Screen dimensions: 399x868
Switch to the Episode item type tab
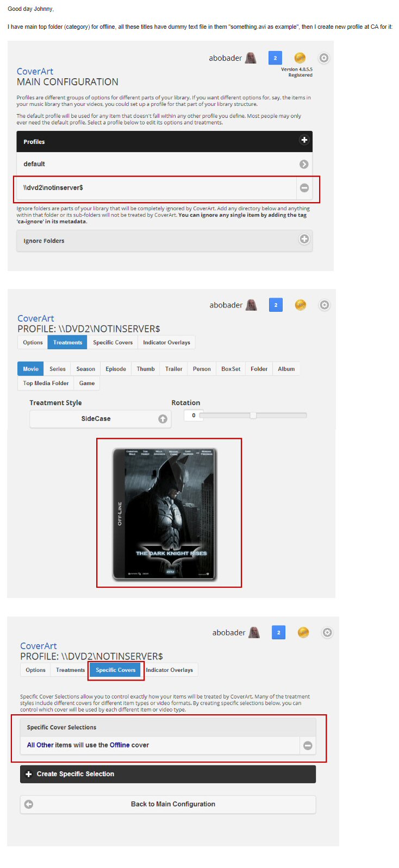[116, 369]
